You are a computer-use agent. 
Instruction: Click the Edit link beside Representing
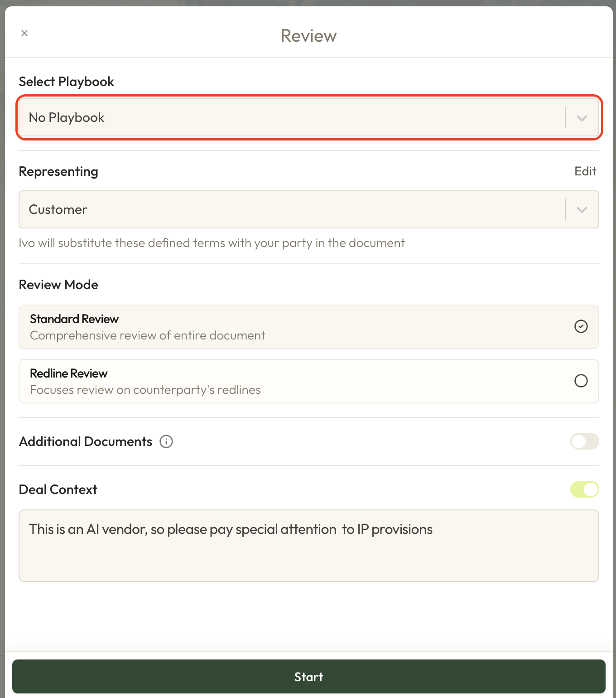[x=585, y=171]
